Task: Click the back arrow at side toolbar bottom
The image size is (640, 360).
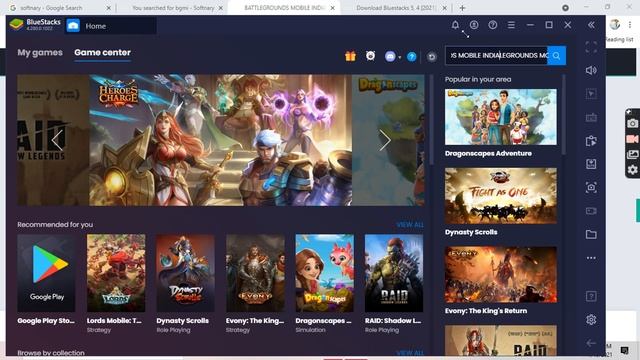Action: point(591,343)
